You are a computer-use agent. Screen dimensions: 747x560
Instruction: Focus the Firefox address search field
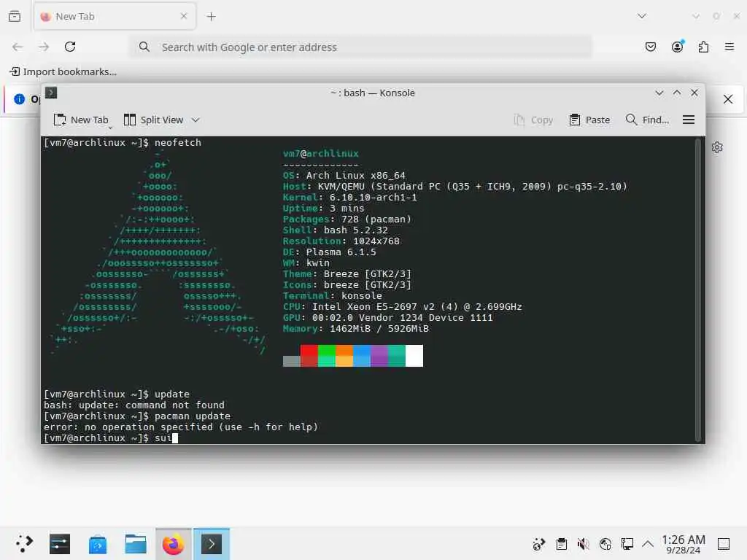(x=360, y=47)
